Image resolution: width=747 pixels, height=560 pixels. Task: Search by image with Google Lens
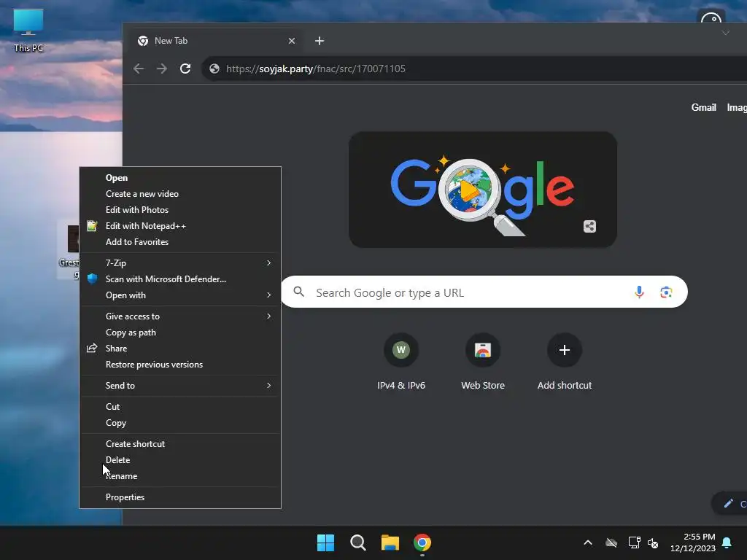pyautogui.click(x=666, y=292)
